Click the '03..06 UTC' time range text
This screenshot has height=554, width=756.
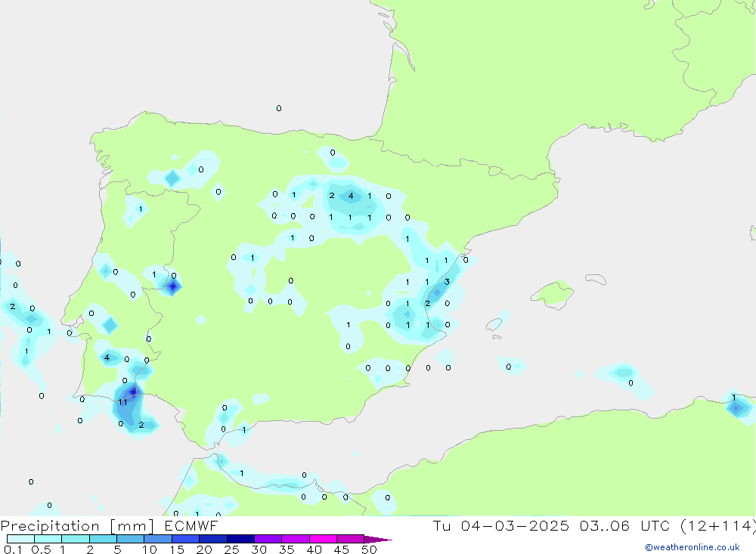[625, 525]
